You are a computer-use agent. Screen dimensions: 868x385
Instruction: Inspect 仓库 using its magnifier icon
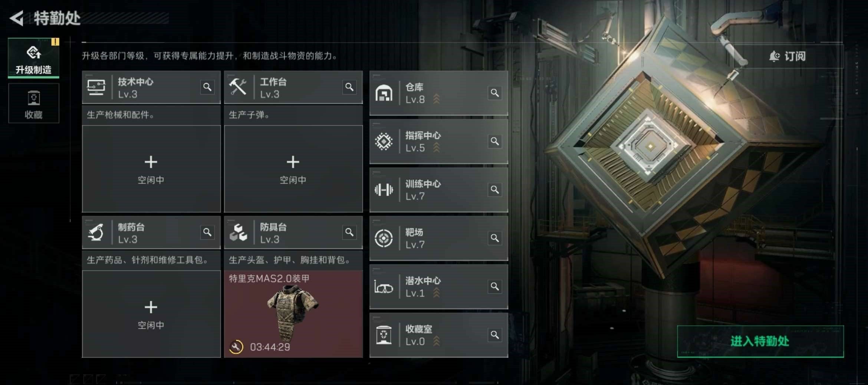point(495,93)
